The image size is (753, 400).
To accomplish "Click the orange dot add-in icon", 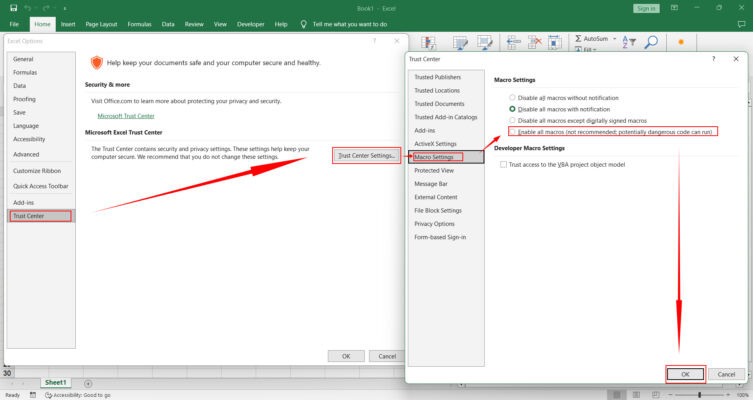I will pyautogui.click(x=680, y=42).
